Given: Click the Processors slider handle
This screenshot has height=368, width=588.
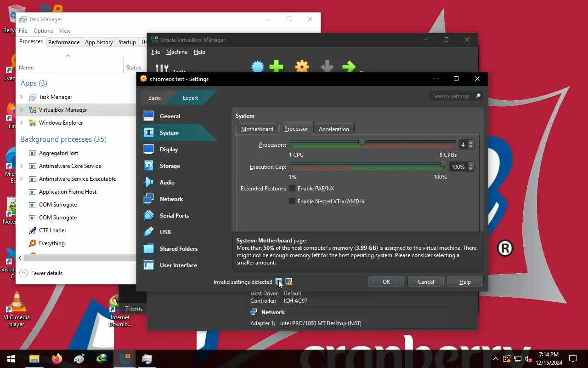Looking at the screenshot, I should click(361, 142).
